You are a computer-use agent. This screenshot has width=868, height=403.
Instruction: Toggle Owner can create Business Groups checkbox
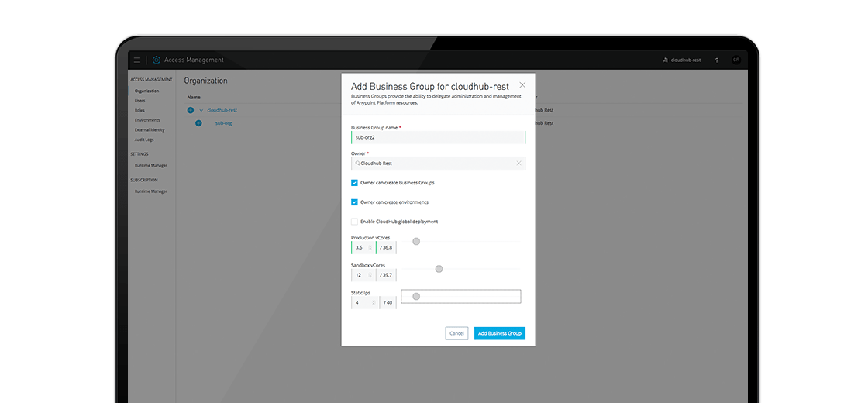coord(354,183)
